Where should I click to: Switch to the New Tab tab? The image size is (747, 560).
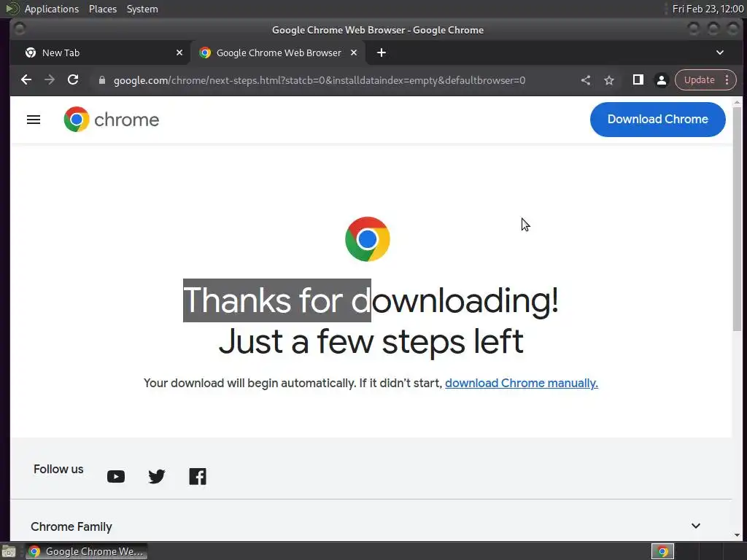(101, 52)
